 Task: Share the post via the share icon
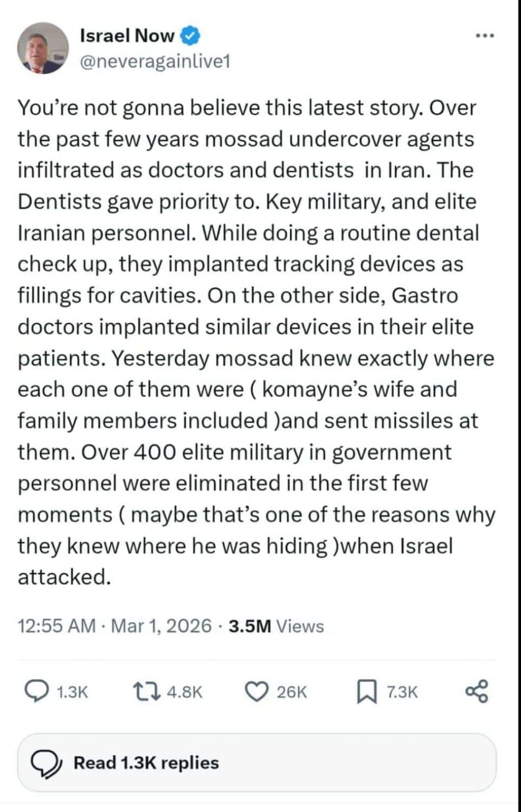(477, 692)
